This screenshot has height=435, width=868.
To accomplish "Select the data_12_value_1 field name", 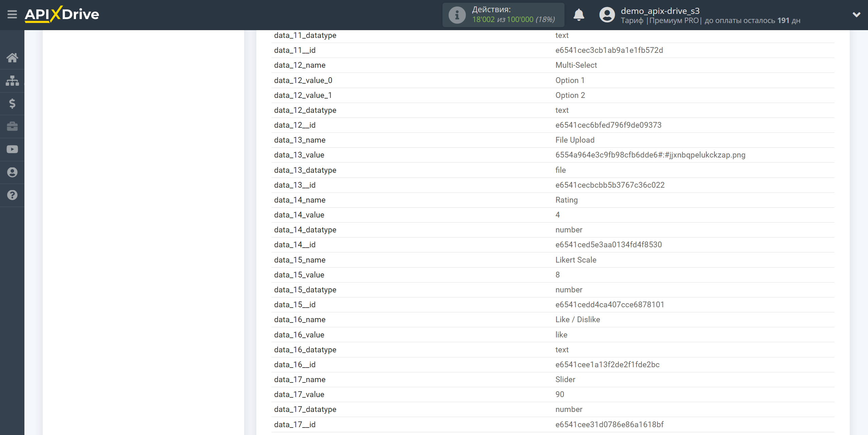I will (303, 95).
